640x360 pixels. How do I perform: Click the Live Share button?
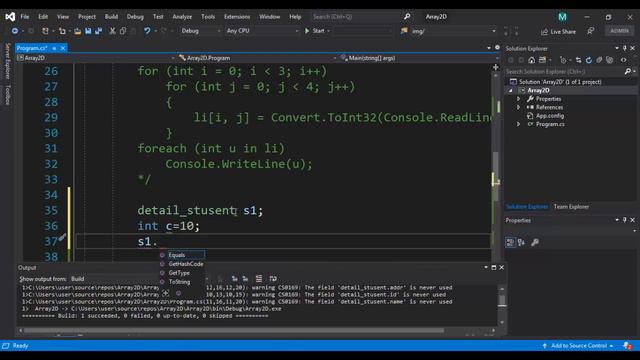coord(558,31)
